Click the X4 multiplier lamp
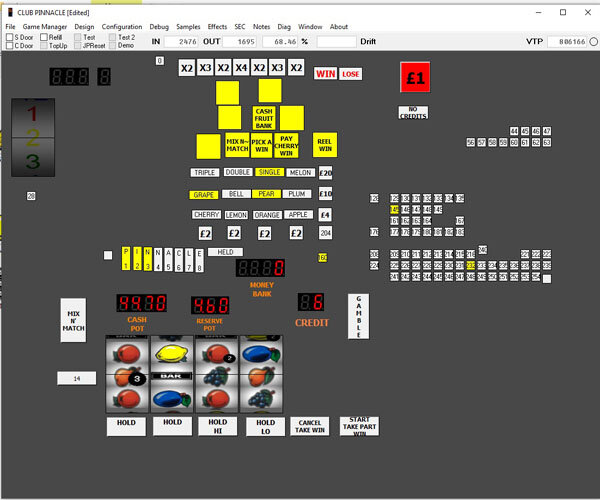Viewport: 600px width, 500px height. click(241, 68)
